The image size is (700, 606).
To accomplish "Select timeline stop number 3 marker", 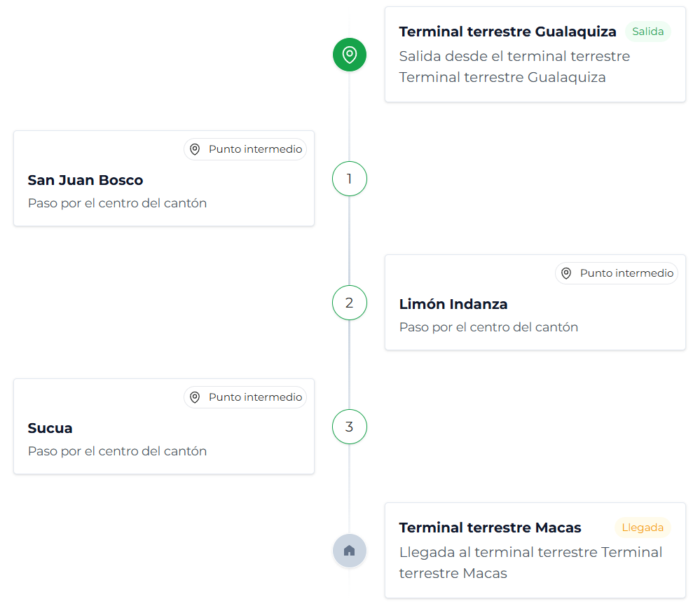I will (x=349, y=427).
